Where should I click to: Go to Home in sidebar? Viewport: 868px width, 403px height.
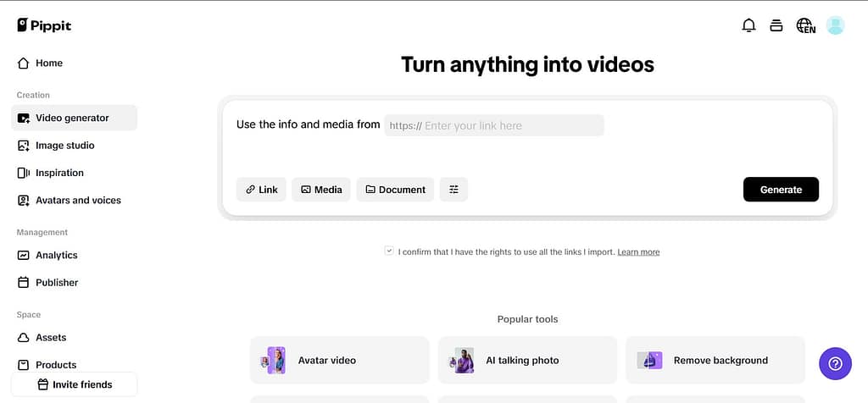48,63
